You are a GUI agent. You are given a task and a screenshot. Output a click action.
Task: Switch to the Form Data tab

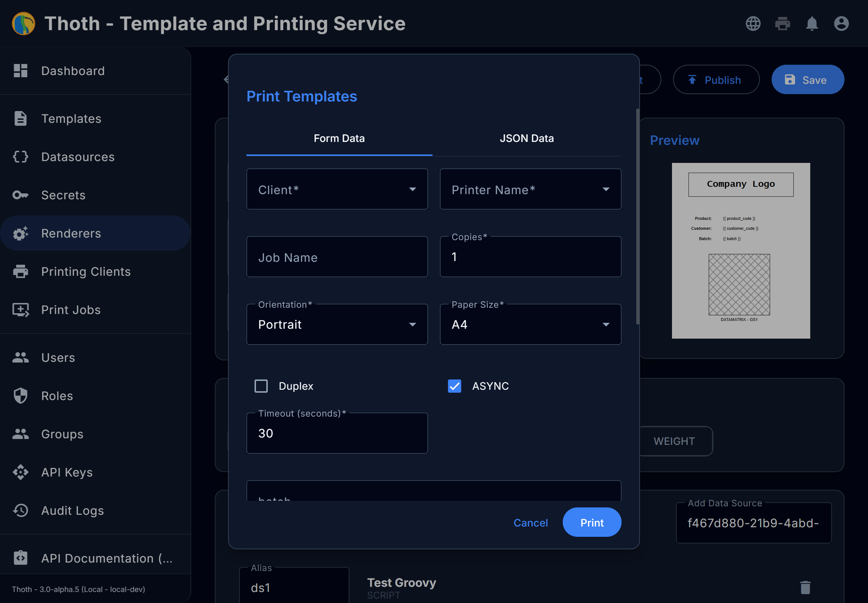339,138
